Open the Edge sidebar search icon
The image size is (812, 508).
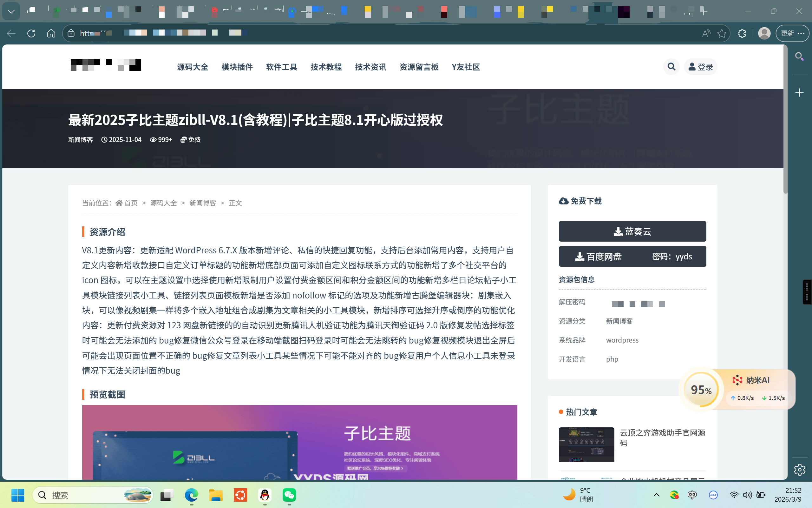[x=800, y=57]
